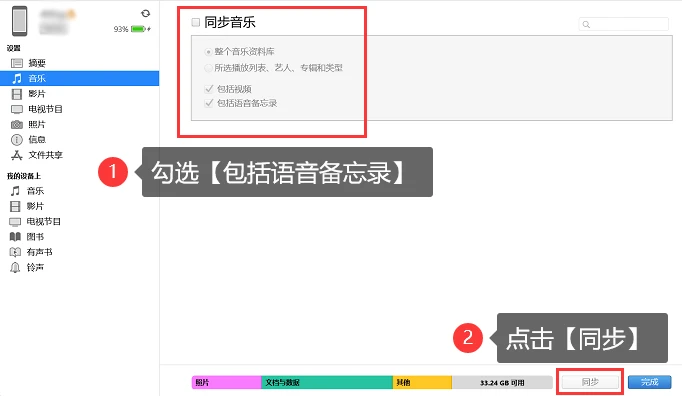Open 有声书 audiobooks on my device
Screen dimensions: 682x396
coord(30,252)
